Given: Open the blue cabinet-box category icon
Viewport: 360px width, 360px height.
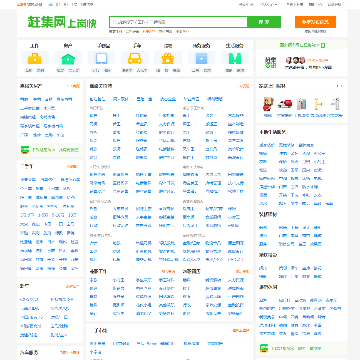Looking at the screenshot, I should tap(201, 58).
